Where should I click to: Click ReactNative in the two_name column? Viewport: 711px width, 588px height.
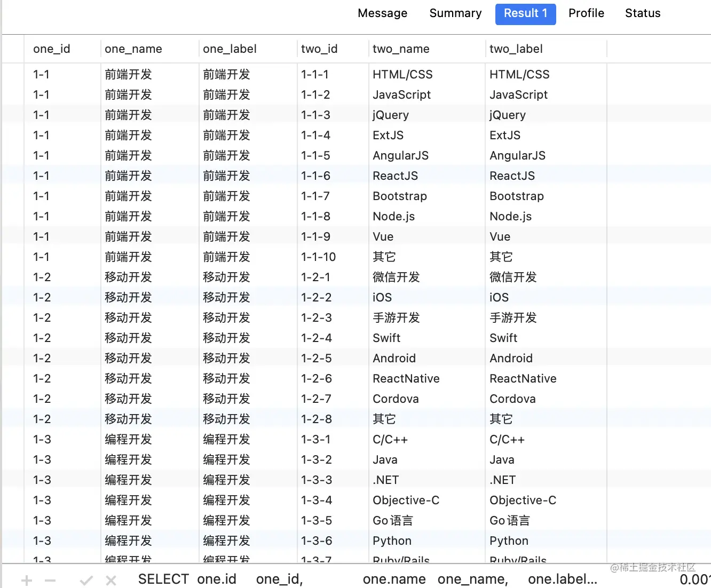(x=406, y=379)
